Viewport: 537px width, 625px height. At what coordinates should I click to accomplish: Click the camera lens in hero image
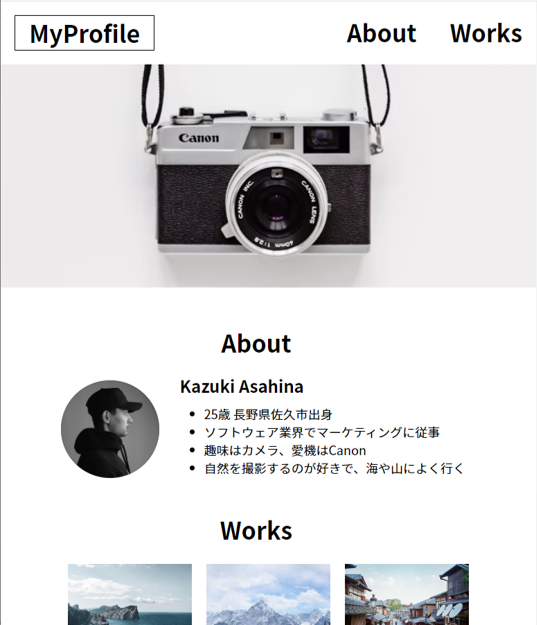coord(277,204)
